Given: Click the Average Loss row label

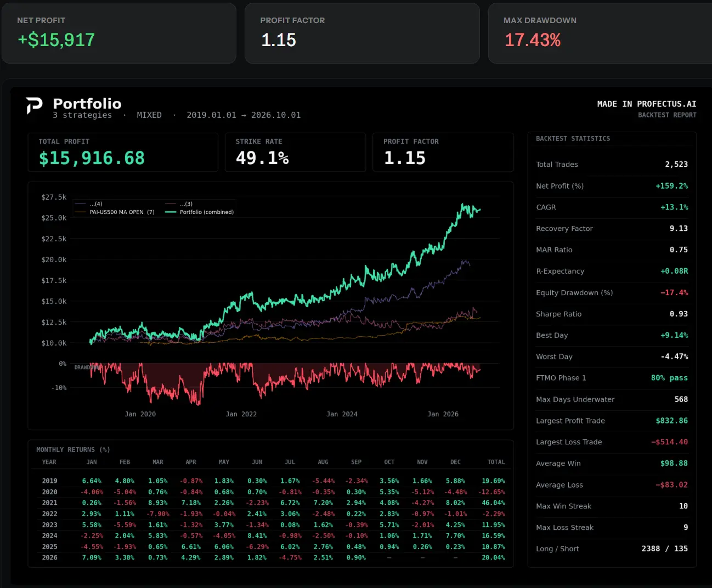Looking at the screenshot, I should 560,485.
